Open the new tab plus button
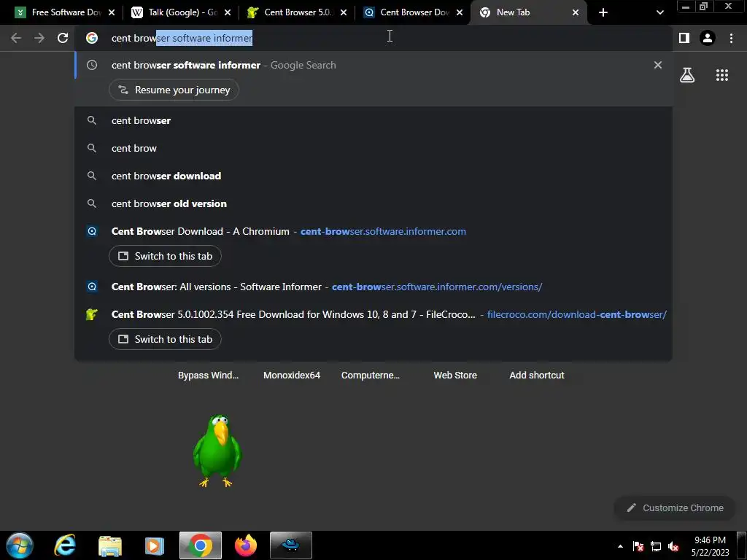This screenshot has width=747, height=560. coord(603,12)
